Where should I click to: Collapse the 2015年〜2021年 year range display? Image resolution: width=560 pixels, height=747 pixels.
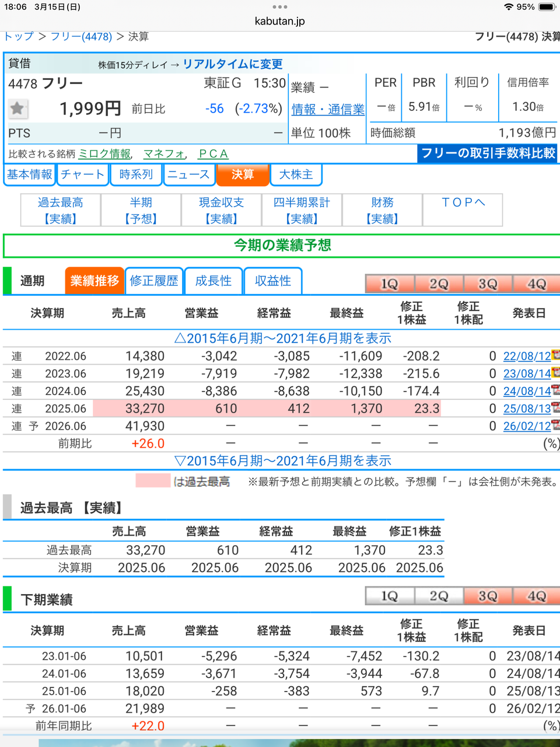tap(280, 460)
